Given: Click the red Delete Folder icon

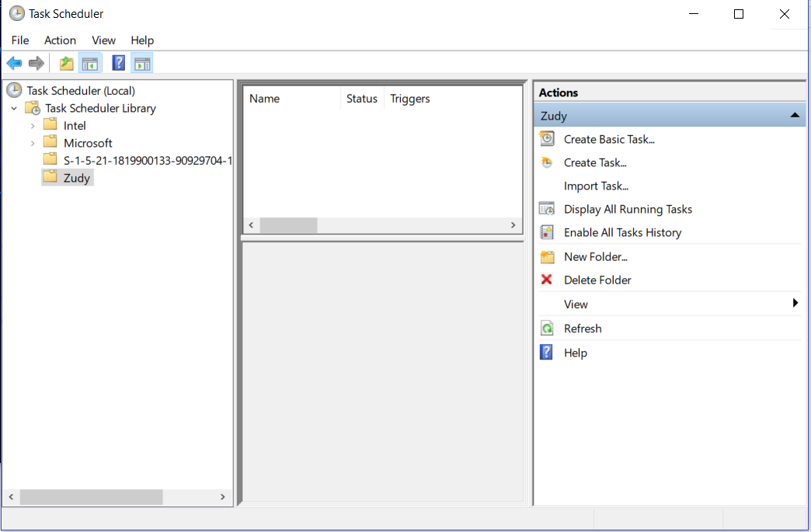Looking at the screenshot, I should pyautogui.click(x=547, y=280).
